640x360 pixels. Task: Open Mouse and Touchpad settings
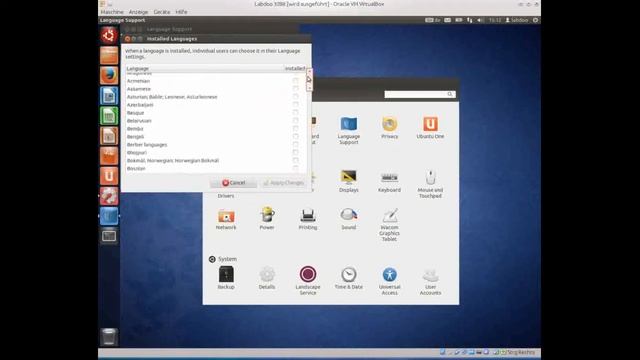pos(430,184)
